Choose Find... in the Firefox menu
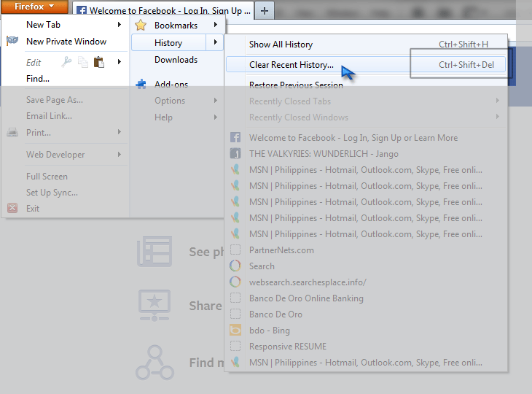The width and height of the screenshot is (532, 394). pos(38,79)
